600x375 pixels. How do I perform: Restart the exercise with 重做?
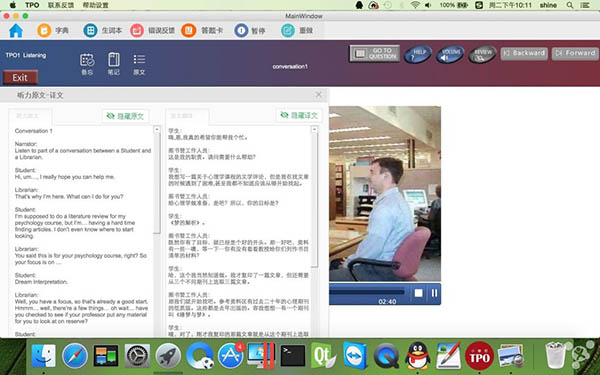pos(297,31)
